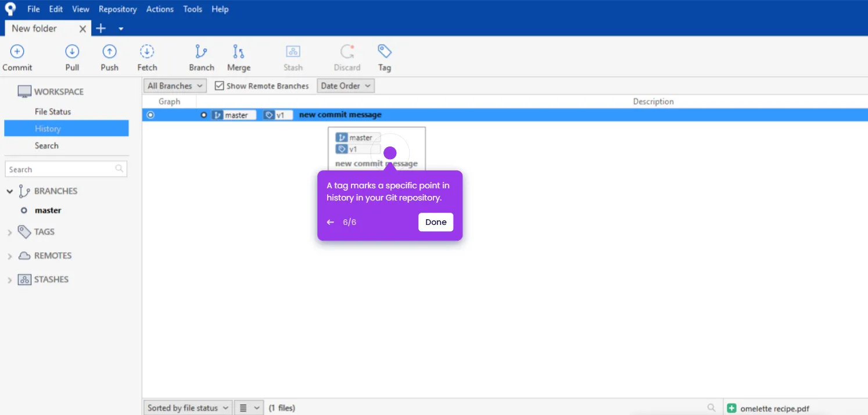The width and height of the screenshot is (868, 415).
Task: Open the Repository menu
Action: click(117, 9)
